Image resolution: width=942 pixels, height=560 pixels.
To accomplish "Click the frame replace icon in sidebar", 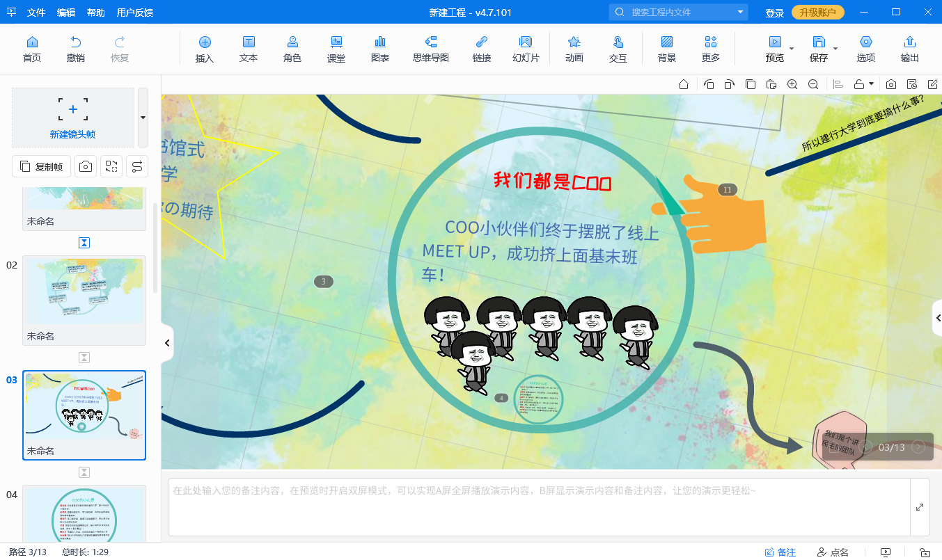I will pyautogui.click(x=111, y=166).
